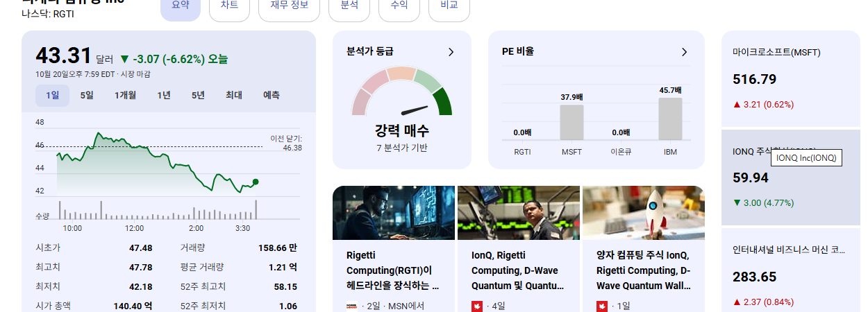
Task: Expand the PE 비율 chevron arrow
Action: tap(684, 52)
